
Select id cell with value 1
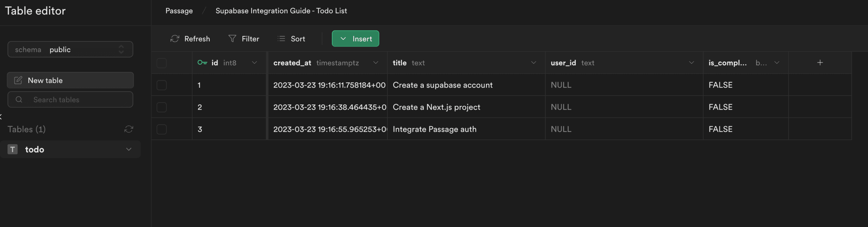(x=229, y=85)
